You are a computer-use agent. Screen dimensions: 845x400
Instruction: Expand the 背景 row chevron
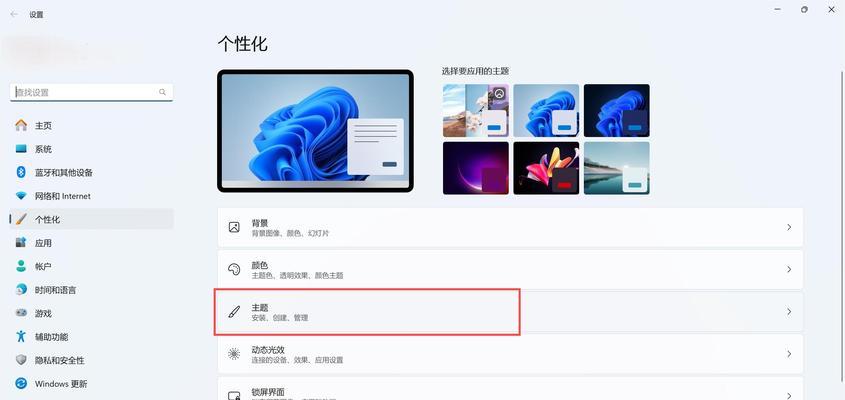(x=789, y=227)
